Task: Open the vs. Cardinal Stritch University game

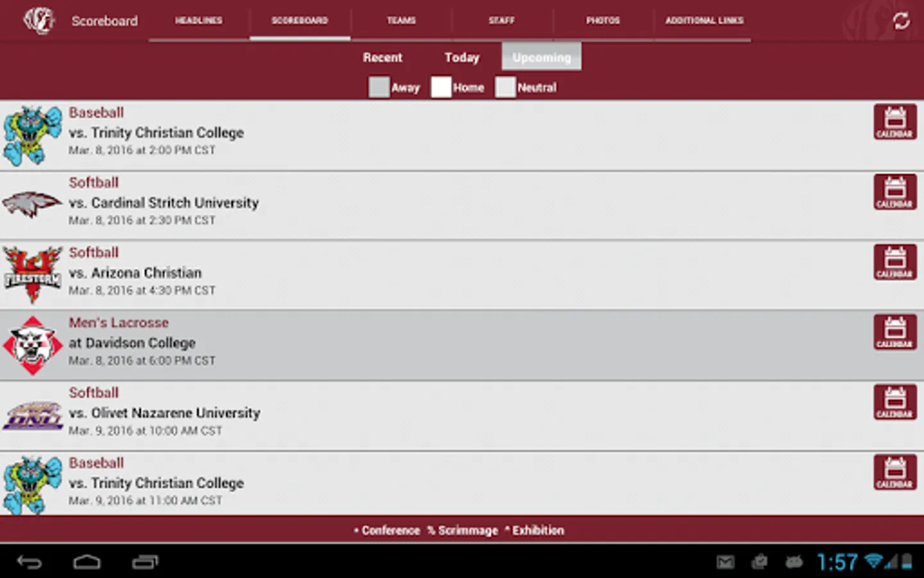Action: click(462, 206)
